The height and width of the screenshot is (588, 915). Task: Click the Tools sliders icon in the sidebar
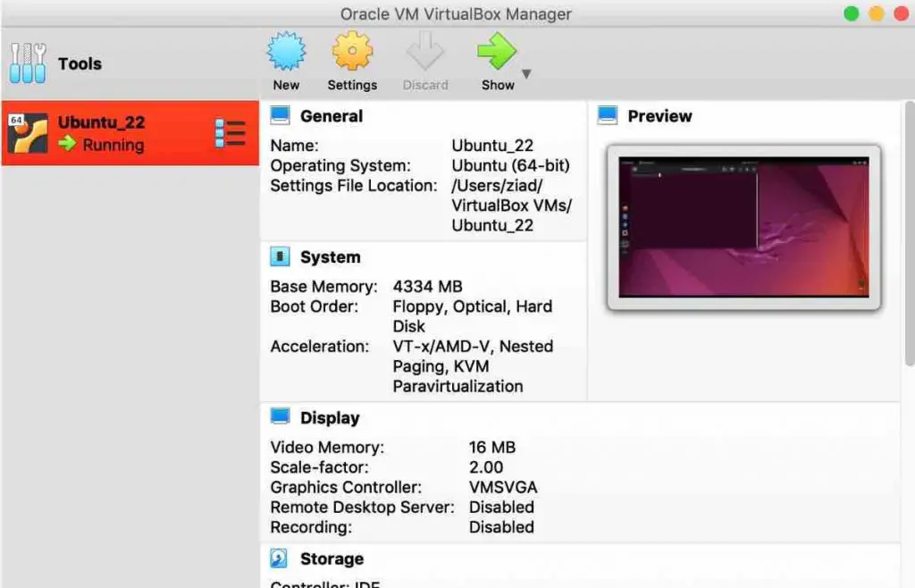(x=27, y=63)
